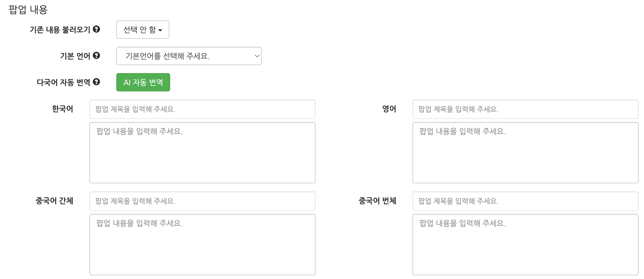Click help icon beside 기존 내용 불러오기
This screenshot has width=644, height=279.
[96, 29]
